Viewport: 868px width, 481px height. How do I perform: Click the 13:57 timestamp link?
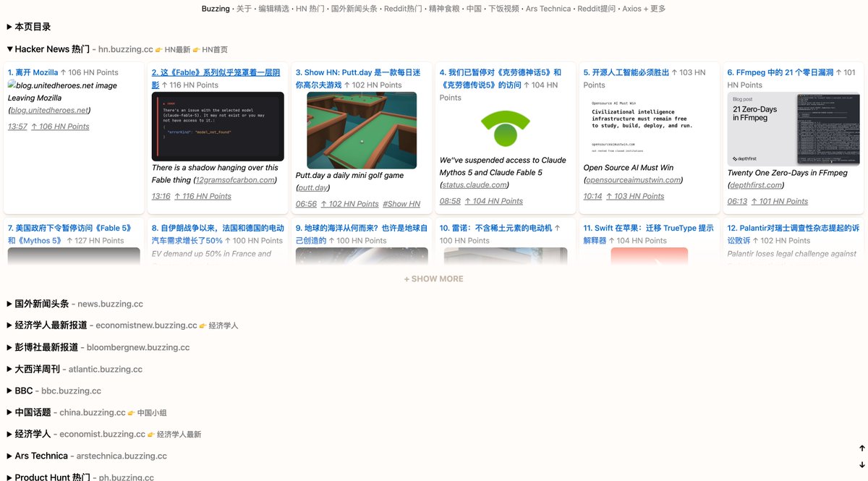(x=17, y=127)
